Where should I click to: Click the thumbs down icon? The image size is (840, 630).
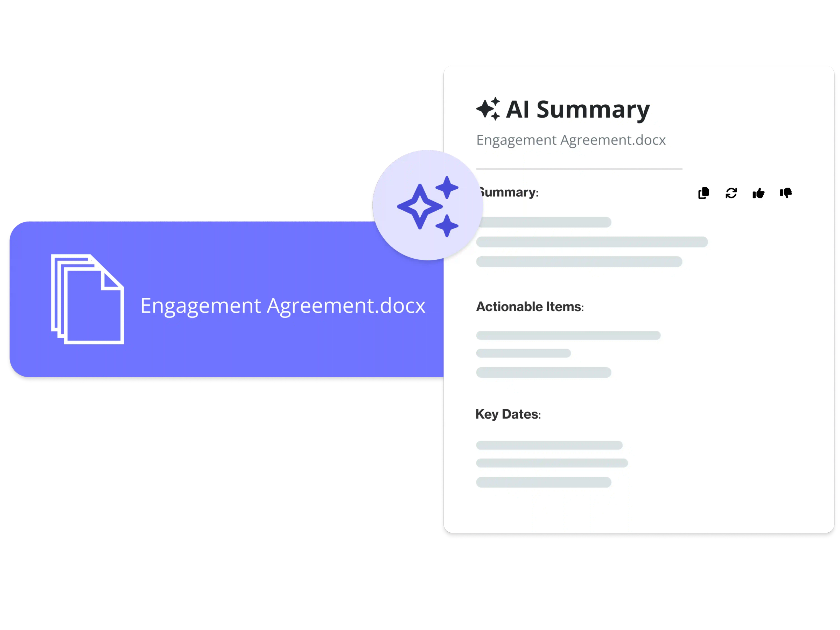(789, 192)
